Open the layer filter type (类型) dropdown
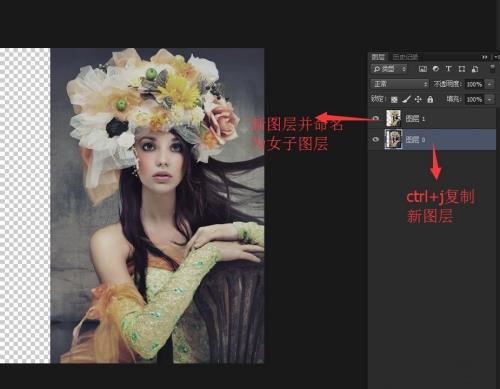This screenshot has width=500, height=389. [389, 69]
